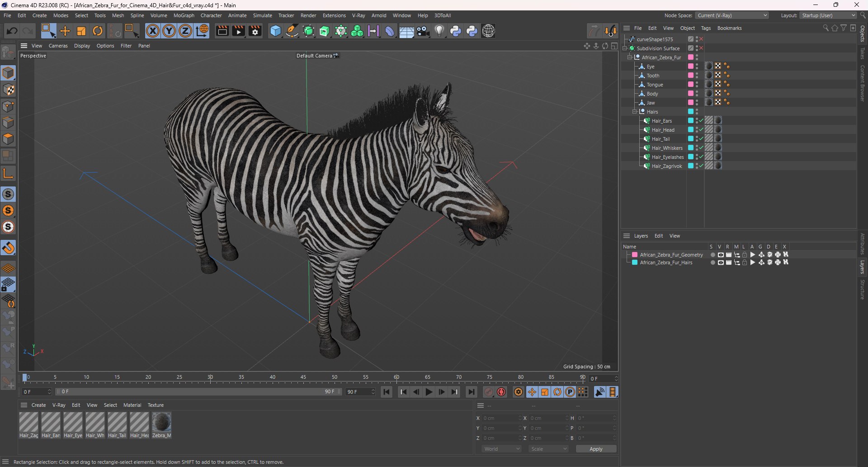
Task: Open the spline Pen tool
Action: click(292, 31)
